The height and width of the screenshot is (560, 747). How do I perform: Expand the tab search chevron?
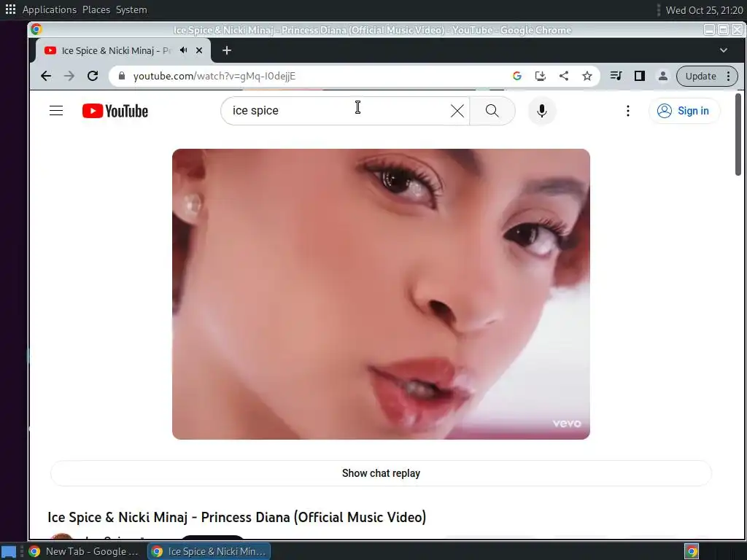tap(723, 50)
